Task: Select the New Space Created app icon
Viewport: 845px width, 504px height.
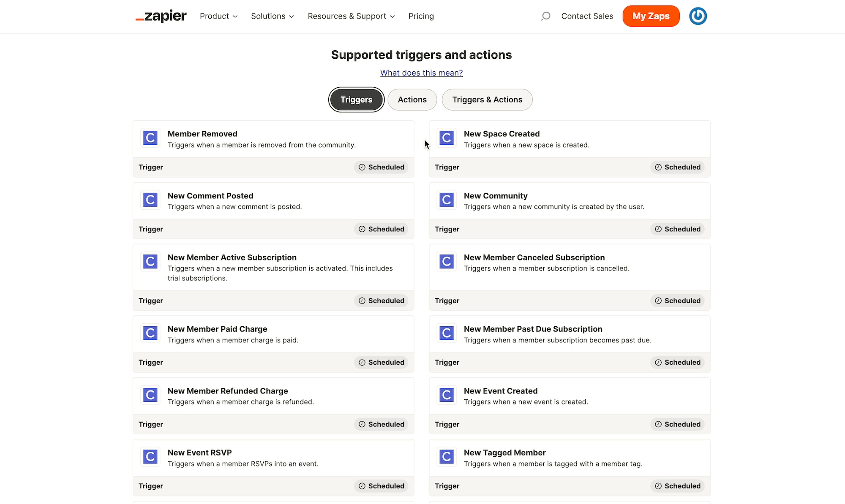Action: [x=447, y=138]
